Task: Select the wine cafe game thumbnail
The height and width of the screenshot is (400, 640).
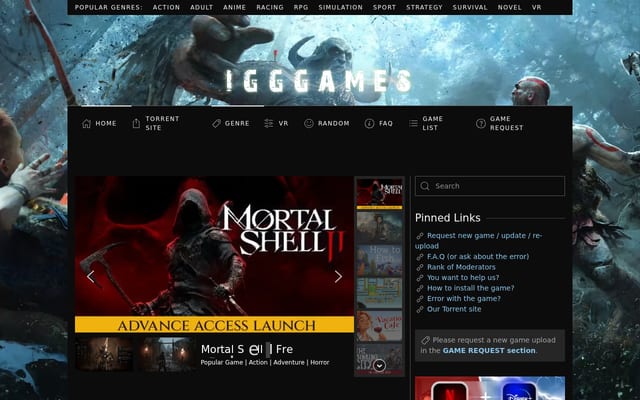Action: [x=379, y=326]
